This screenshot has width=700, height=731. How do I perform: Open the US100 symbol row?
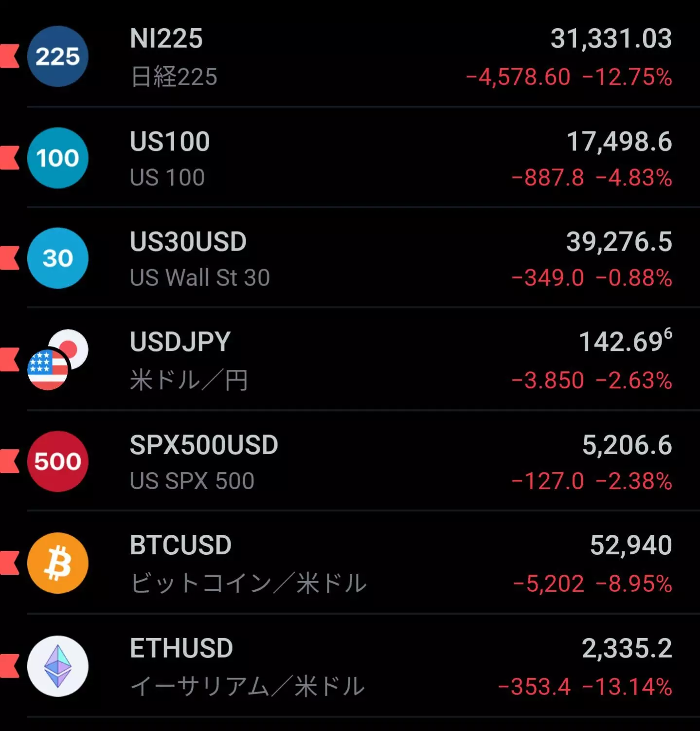coord(350,158)
